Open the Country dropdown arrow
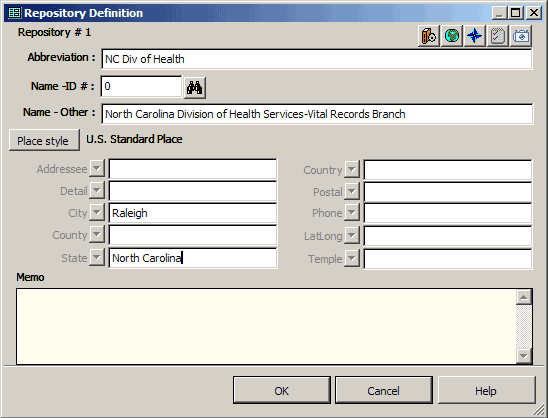The height and width of the screenshot is (418, 548). (352, 170)
